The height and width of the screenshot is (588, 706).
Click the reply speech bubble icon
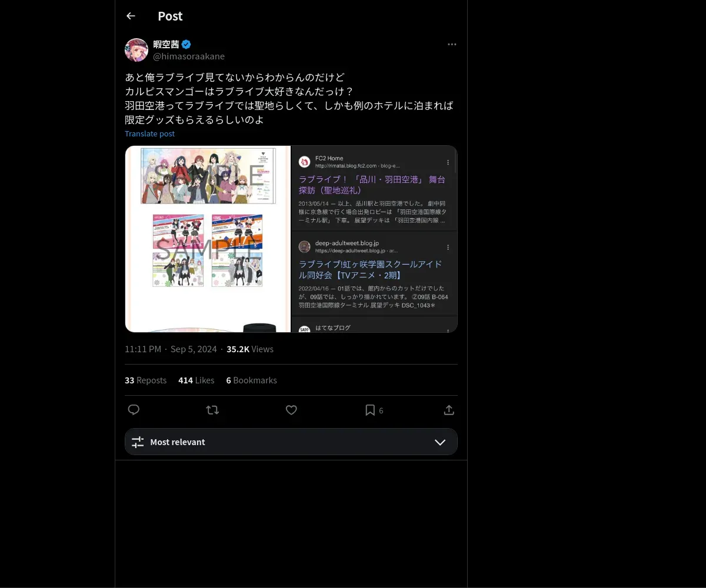[134, 410]
